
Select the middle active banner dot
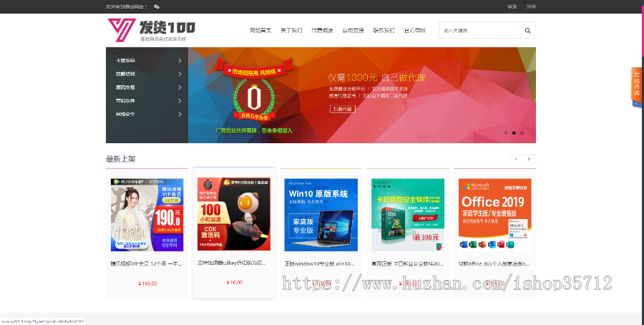pos(513,132)
